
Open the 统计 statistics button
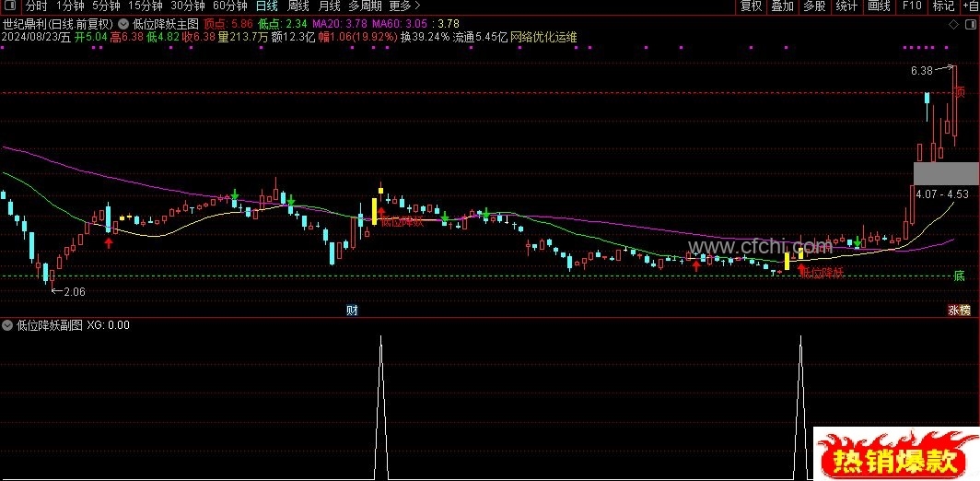(846, 6)
